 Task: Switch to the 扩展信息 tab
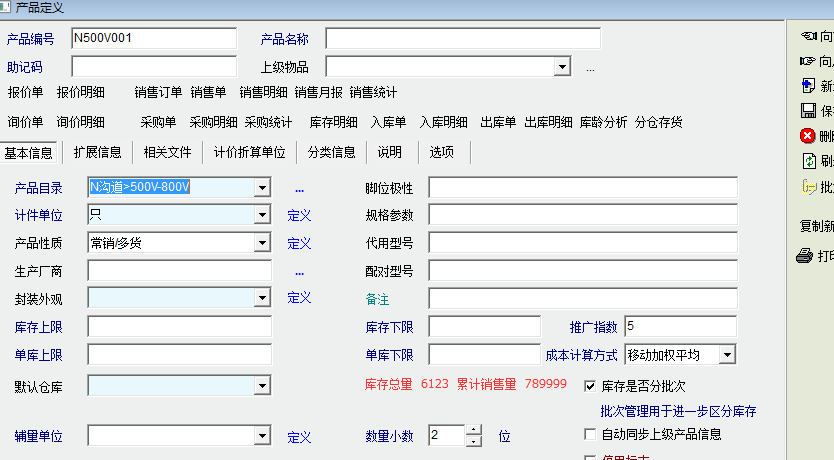(x=97, y=153)
